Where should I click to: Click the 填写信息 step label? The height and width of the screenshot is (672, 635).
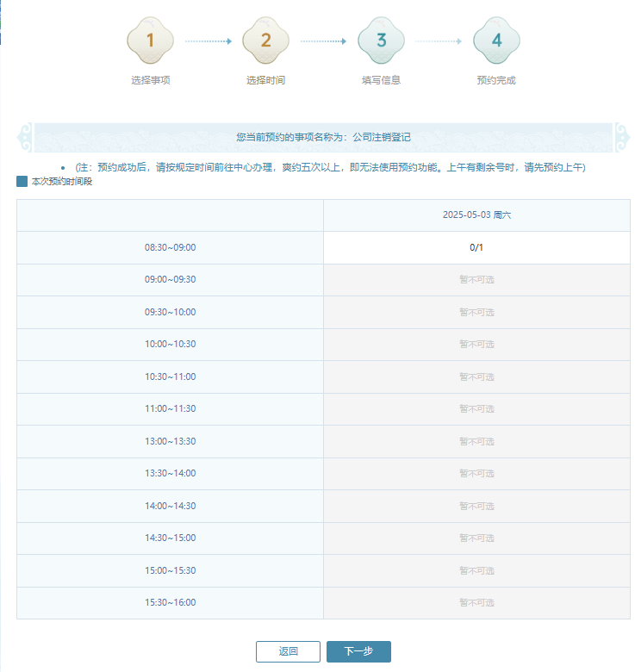click(381, 80)
